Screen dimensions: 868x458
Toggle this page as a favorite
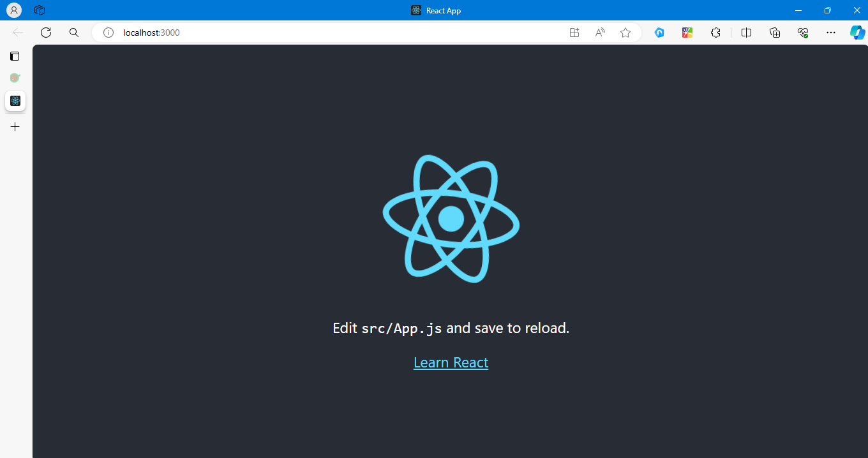click(625, 33)
